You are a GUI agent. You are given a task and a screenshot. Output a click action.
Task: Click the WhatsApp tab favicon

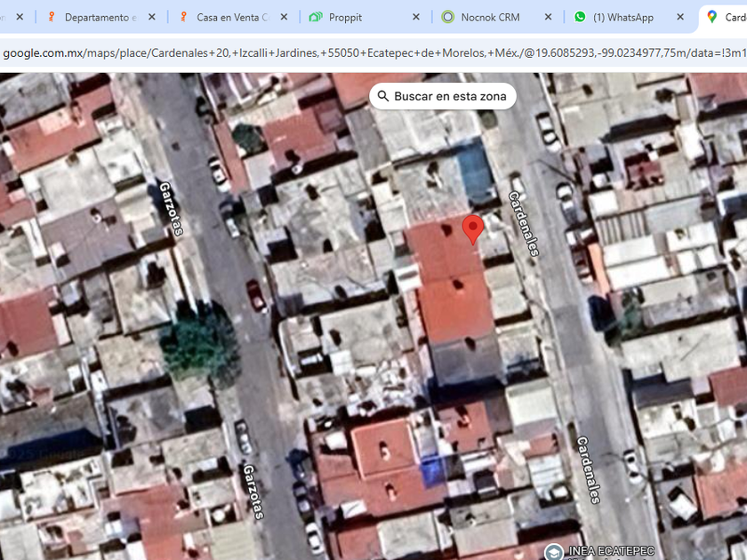580,17
